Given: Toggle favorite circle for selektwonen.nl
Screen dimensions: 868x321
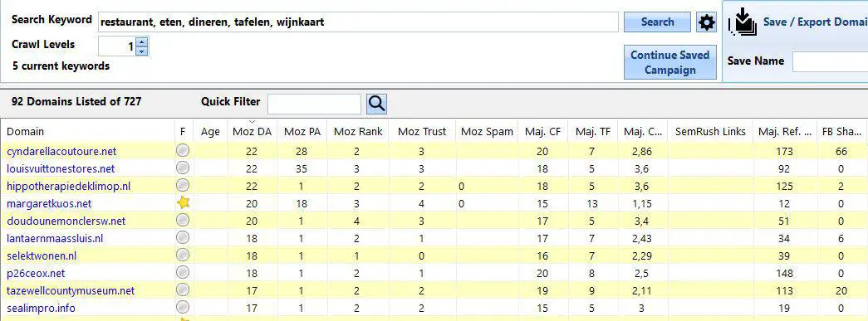Looking at the screenshot, I should click(x=183, y=255).
